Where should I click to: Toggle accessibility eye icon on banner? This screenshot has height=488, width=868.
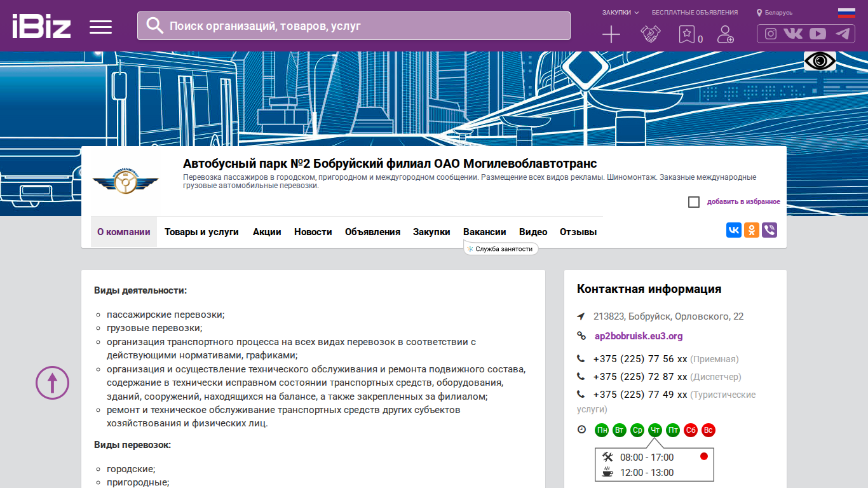820,61
